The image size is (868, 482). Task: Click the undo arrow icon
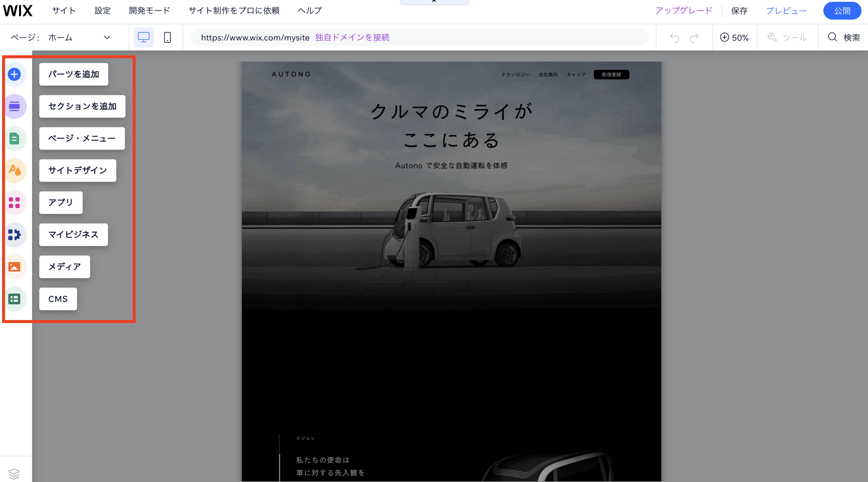pos(674,38)
